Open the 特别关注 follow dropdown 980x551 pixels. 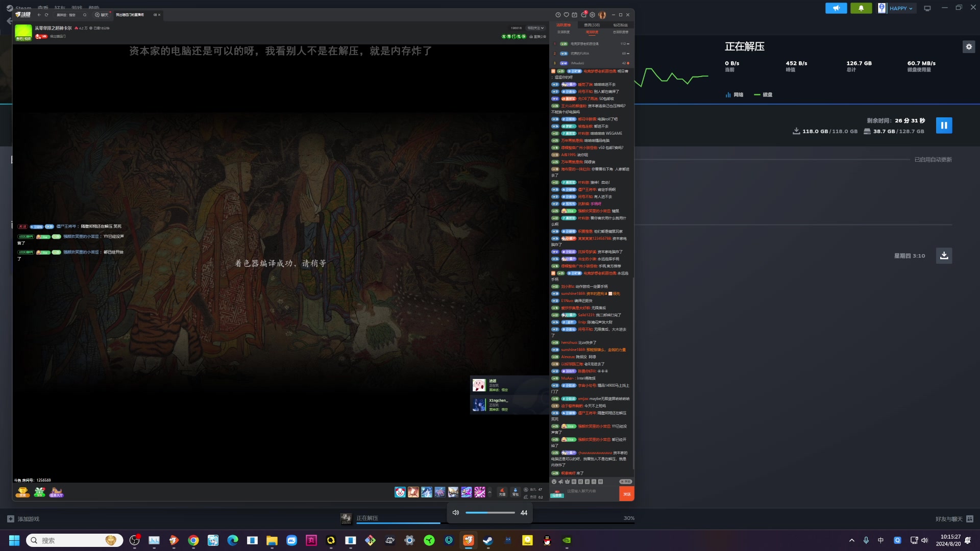tap(535, 29)
